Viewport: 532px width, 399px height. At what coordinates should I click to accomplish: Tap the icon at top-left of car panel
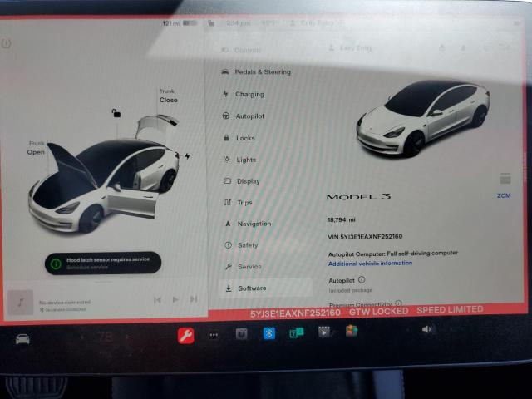coord(7,43)
